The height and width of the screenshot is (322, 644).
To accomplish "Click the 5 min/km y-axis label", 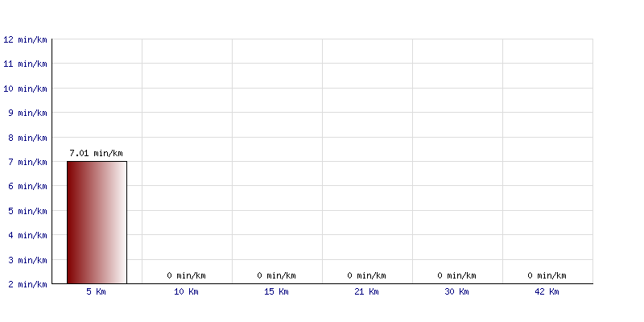I will (x=27, y=211).
